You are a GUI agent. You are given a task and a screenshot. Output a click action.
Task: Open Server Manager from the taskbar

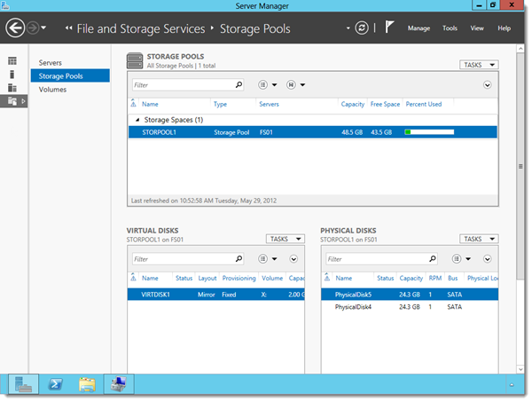(23, 384)
